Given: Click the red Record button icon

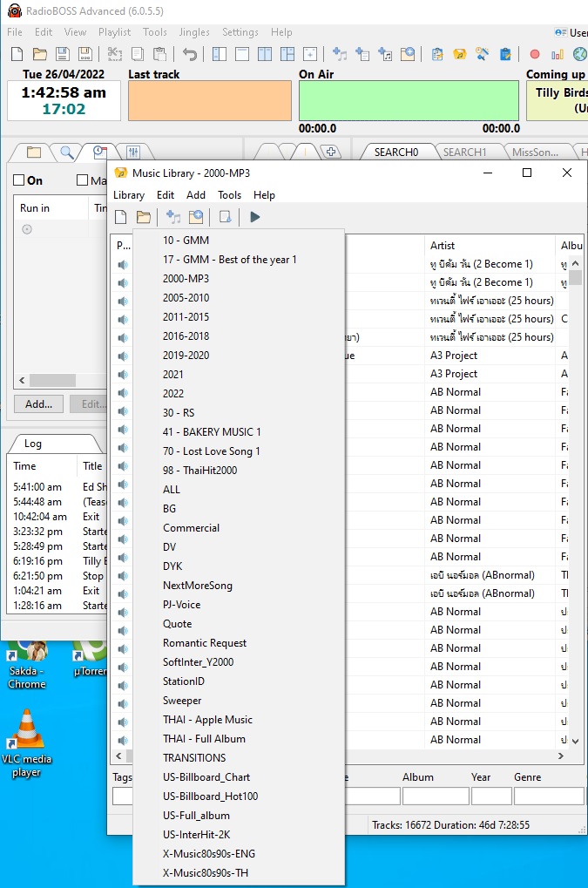Looking at the screenshot, I should point(534,54).
